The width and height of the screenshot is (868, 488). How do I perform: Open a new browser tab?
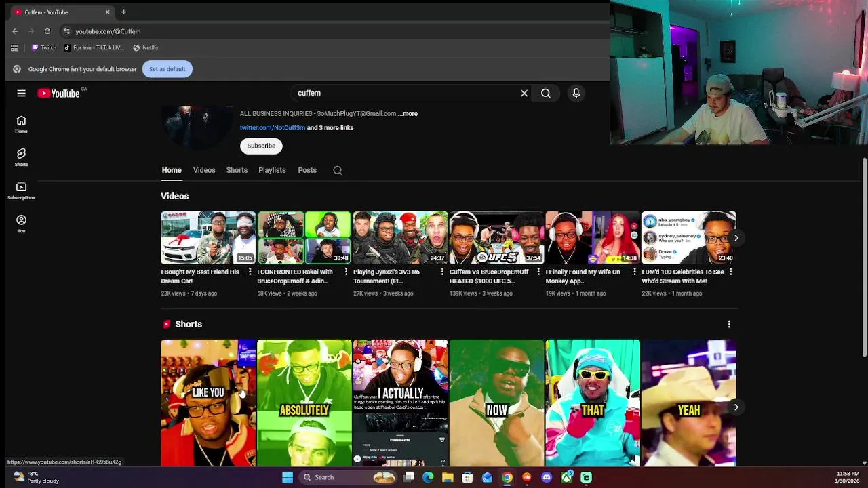pyautogui.click(x=123, y=12)
